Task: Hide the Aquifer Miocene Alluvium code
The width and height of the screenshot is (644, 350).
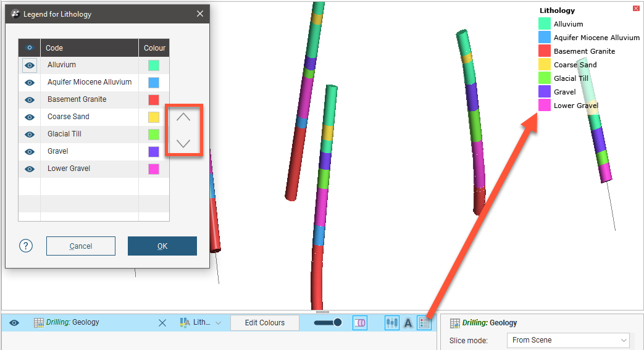Action: click(30, 83)
